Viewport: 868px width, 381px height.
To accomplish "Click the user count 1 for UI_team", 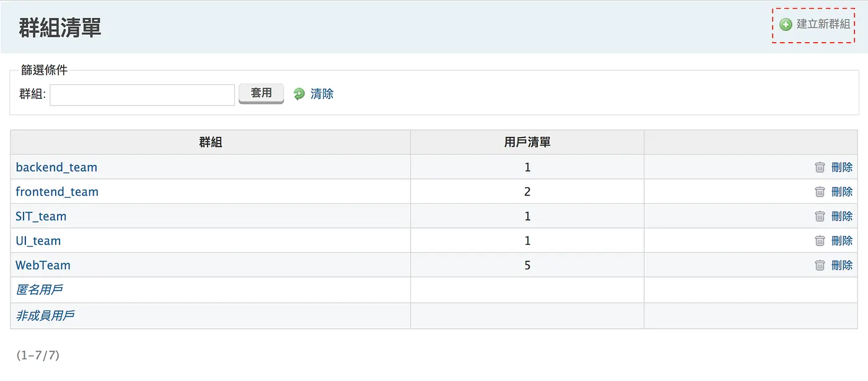I will pos(528,241).
